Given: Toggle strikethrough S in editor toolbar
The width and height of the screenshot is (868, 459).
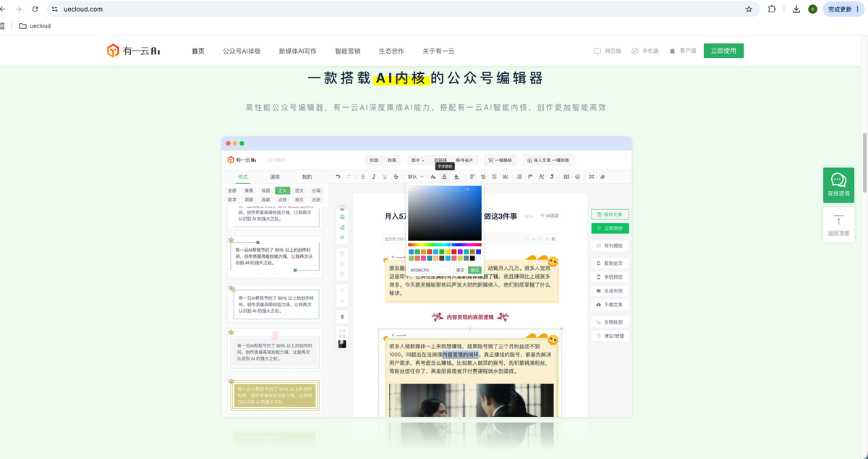Looking at the screenshot, I should pos(396,177).
